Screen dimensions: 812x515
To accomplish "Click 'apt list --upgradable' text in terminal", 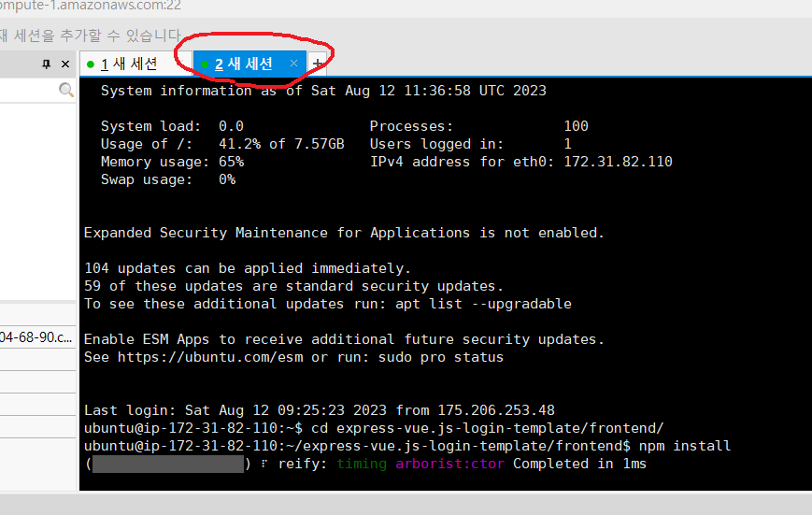I will pos(483,304).
